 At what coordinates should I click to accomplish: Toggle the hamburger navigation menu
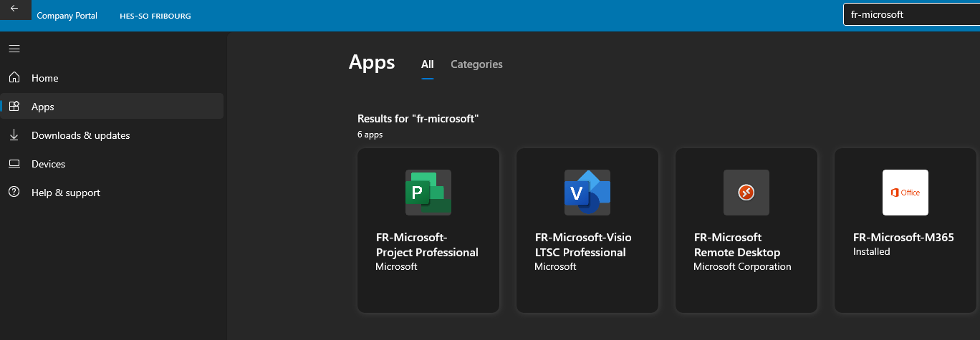coord(14,49)
